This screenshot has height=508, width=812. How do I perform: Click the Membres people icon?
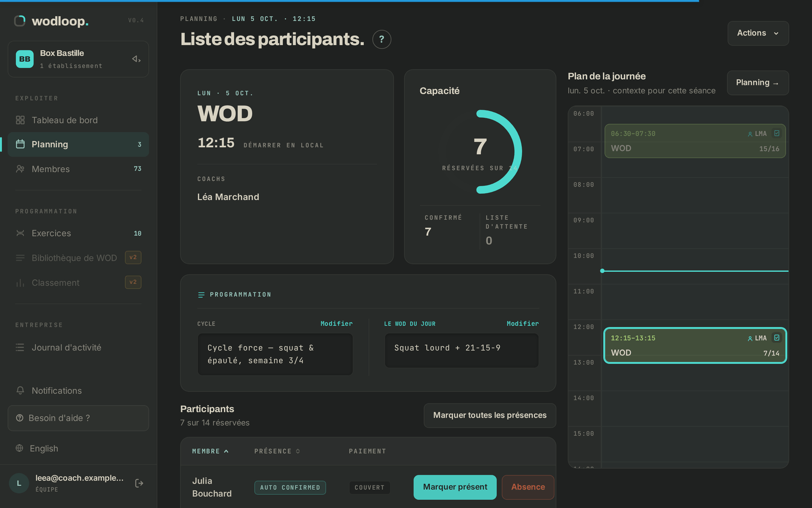(20, 169)
